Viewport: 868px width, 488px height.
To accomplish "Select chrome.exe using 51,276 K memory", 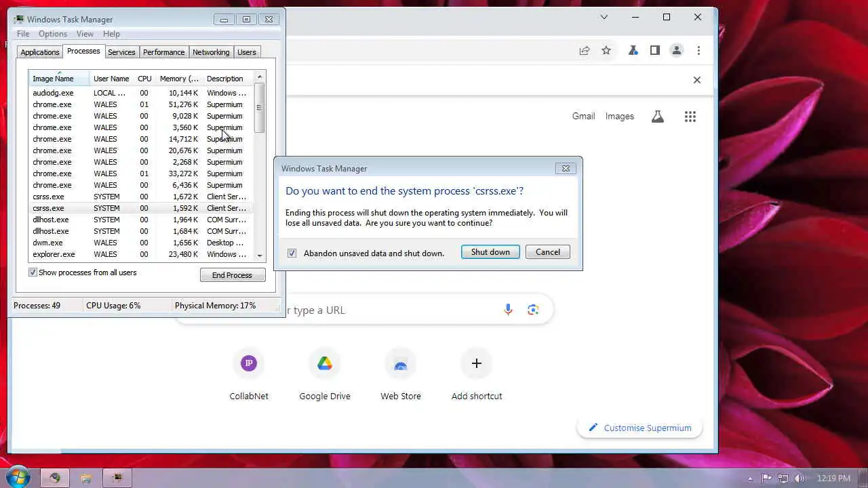I will [x=141, y=104].
